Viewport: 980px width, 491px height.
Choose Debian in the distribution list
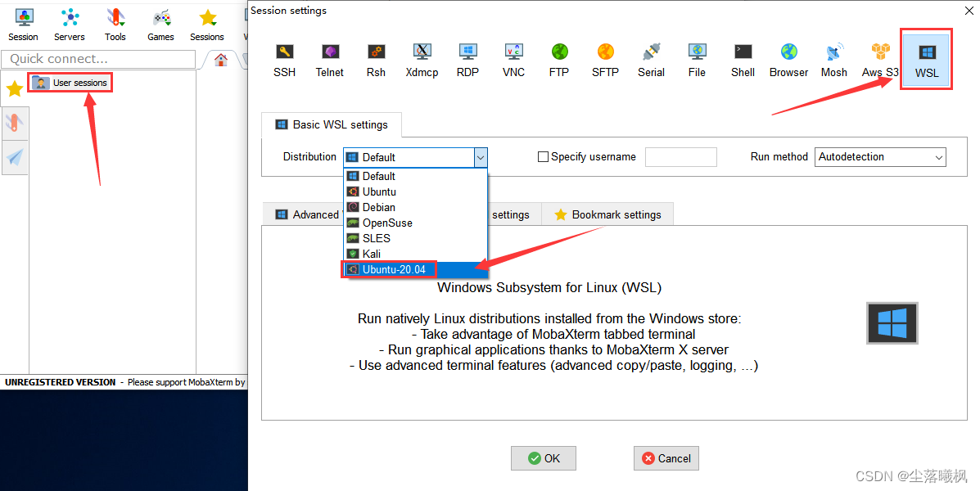(x=415, y=207)
